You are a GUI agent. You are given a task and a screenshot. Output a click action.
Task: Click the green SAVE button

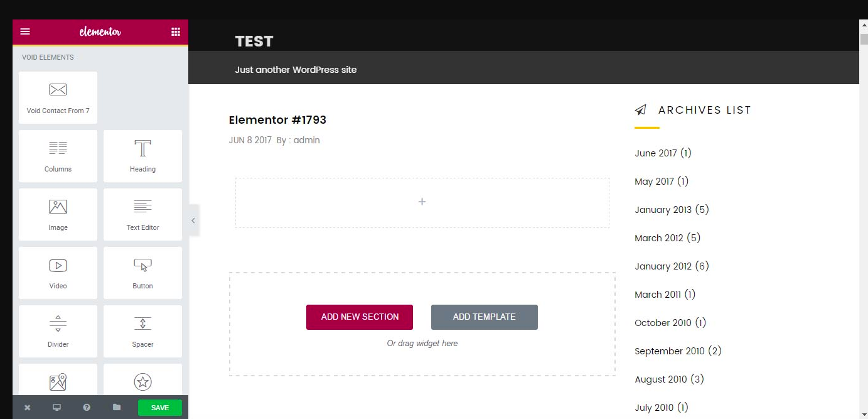click(160, 408)
